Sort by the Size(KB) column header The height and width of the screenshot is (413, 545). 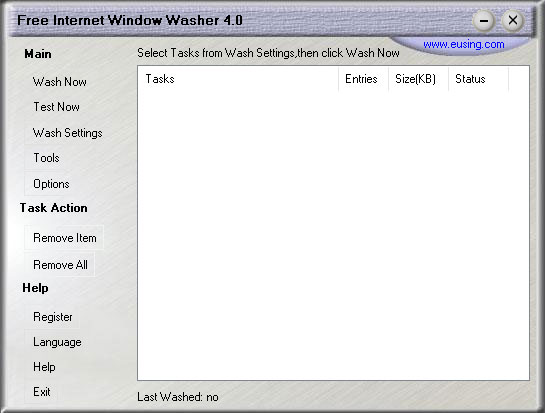(418, 79)
